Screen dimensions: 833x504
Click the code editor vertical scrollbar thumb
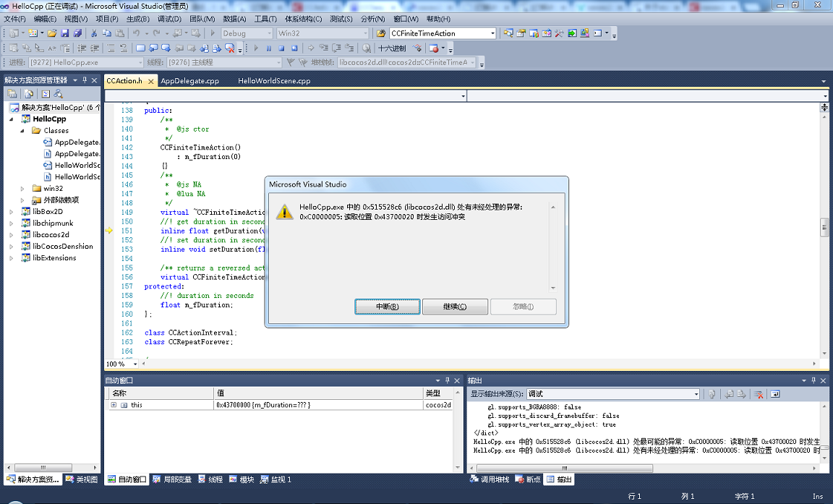pyautogui.click(x=824, y=227)
